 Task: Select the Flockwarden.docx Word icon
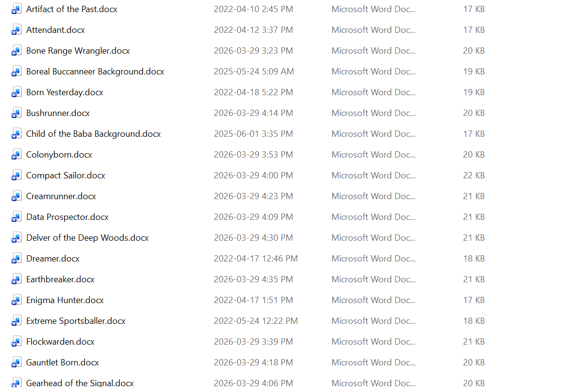point(17,342)
